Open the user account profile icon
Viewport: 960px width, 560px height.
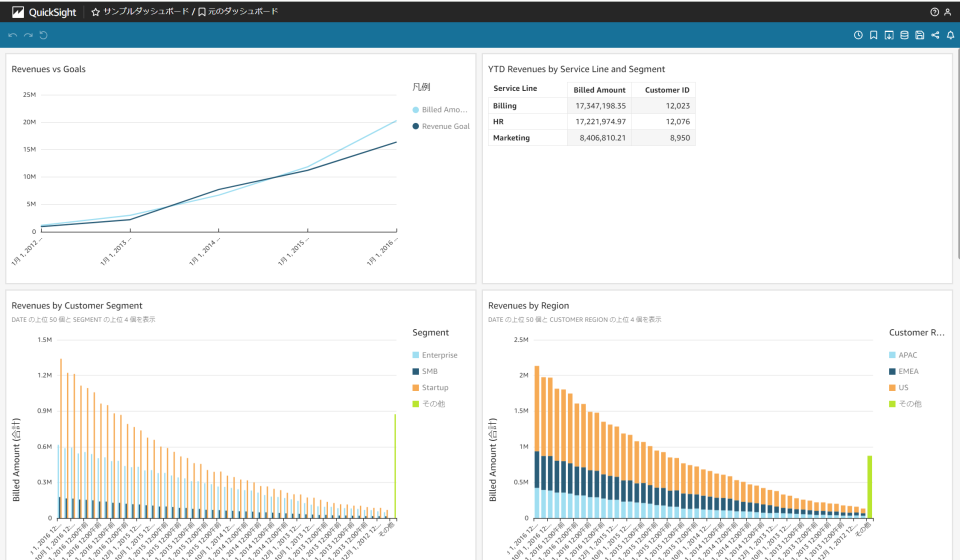tap(948, 12)
